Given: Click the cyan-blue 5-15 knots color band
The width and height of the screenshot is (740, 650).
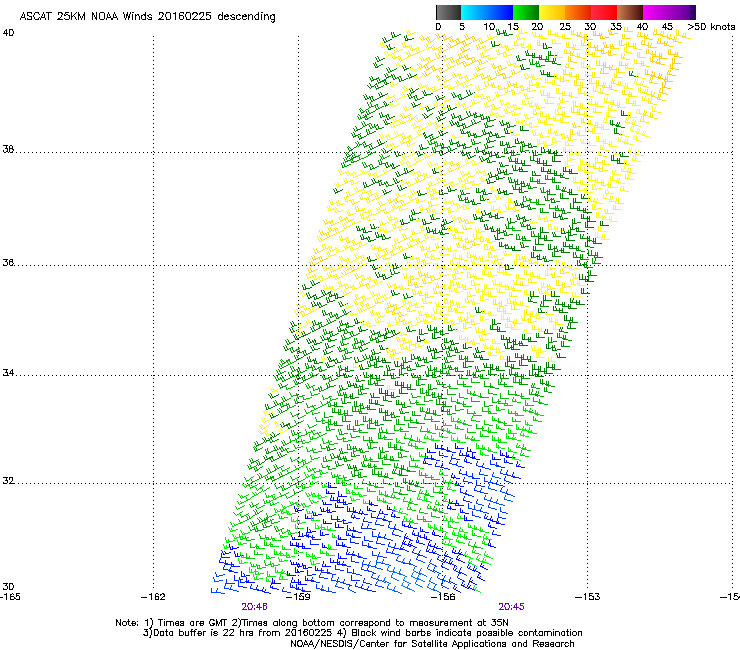Looking at the screenshot, I should [x=487, y=12].
